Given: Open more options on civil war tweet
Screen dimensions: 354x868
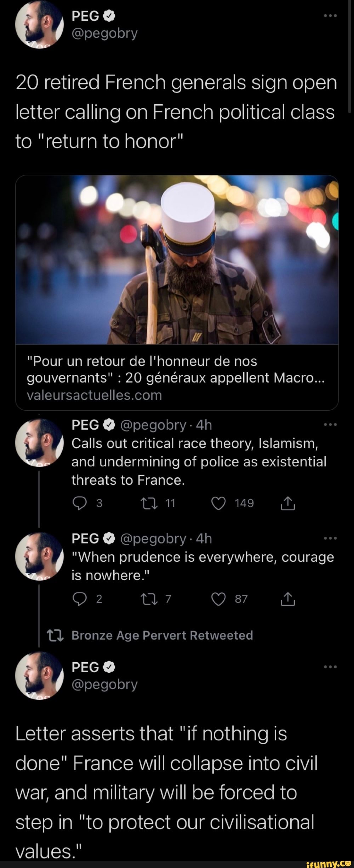Looking at the screenshot, I should click(331, 667).
